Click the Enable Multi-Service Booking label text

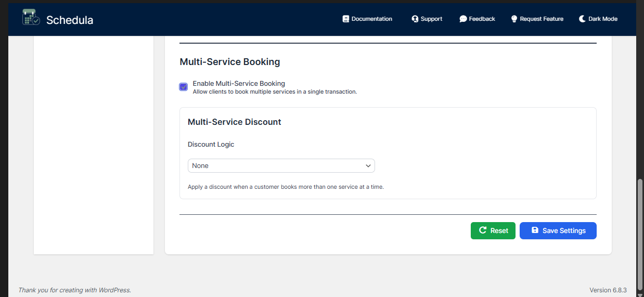click(x=239, y=83)
